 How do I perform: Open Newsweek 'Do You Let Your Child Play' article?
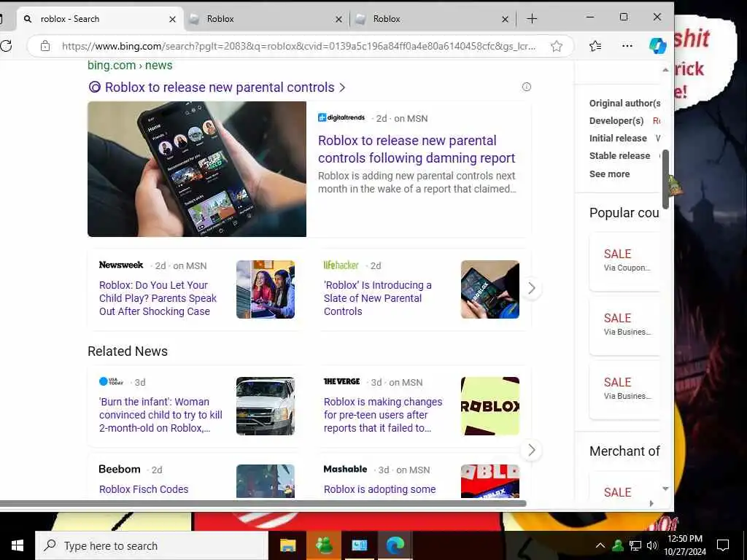158,298
